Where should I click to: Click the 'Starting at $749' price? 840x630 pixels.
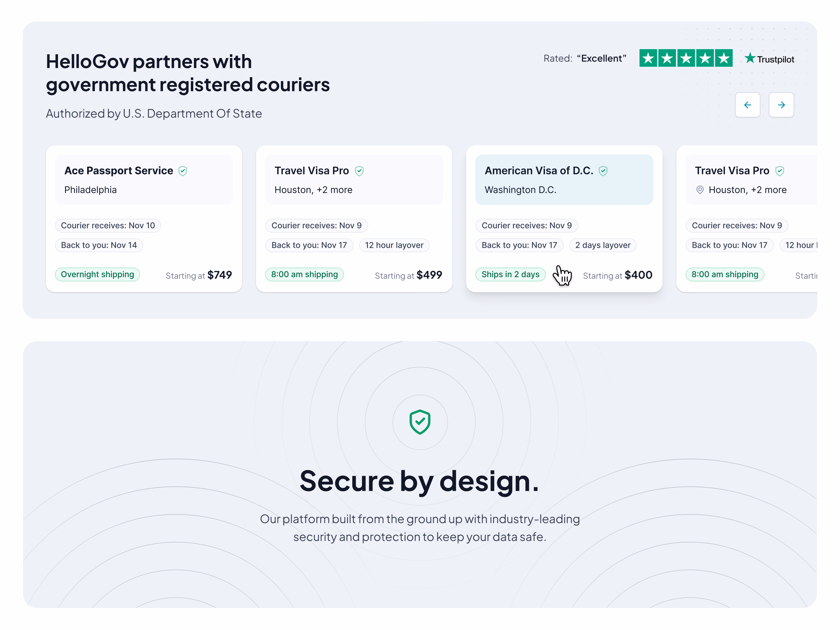click(x=199, y=275)
